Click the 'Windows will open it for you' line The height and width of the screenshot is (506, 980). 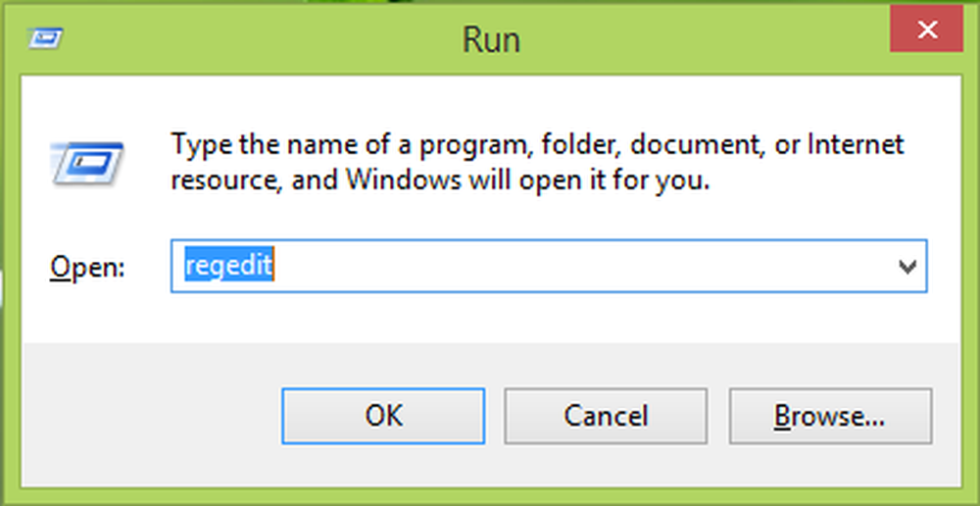(x=441, y=181)
